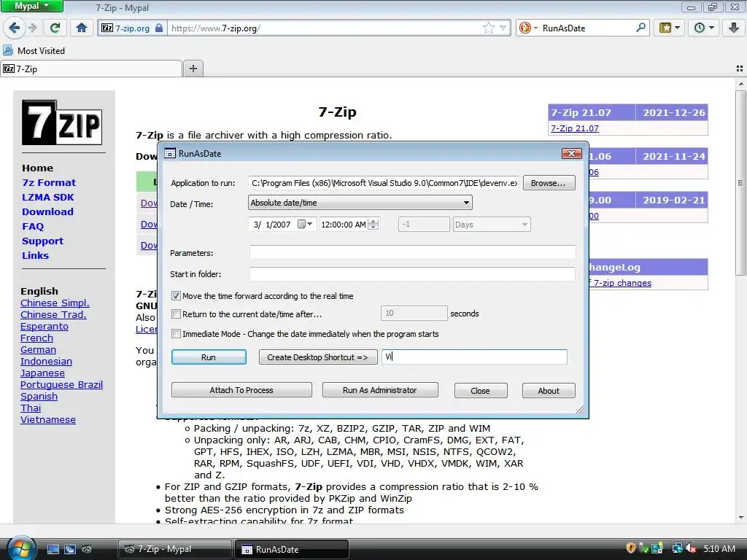
Task: Click the browser forward arrow
Action: click(x=32, y=28)
